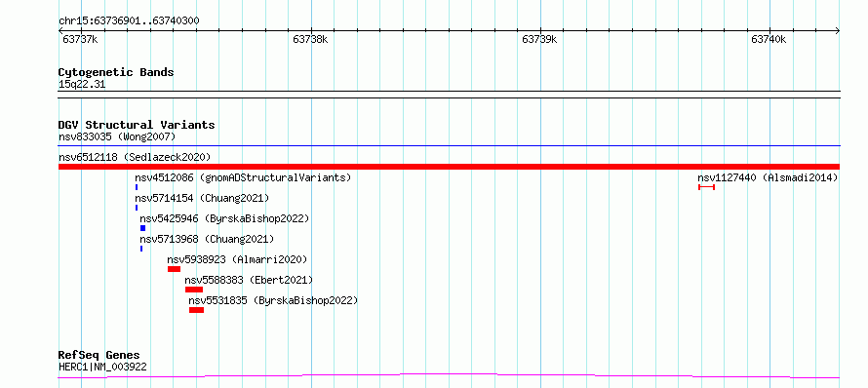
Task: Click the small blue nsv5713968 mark
Action: (x=141, y=249)
